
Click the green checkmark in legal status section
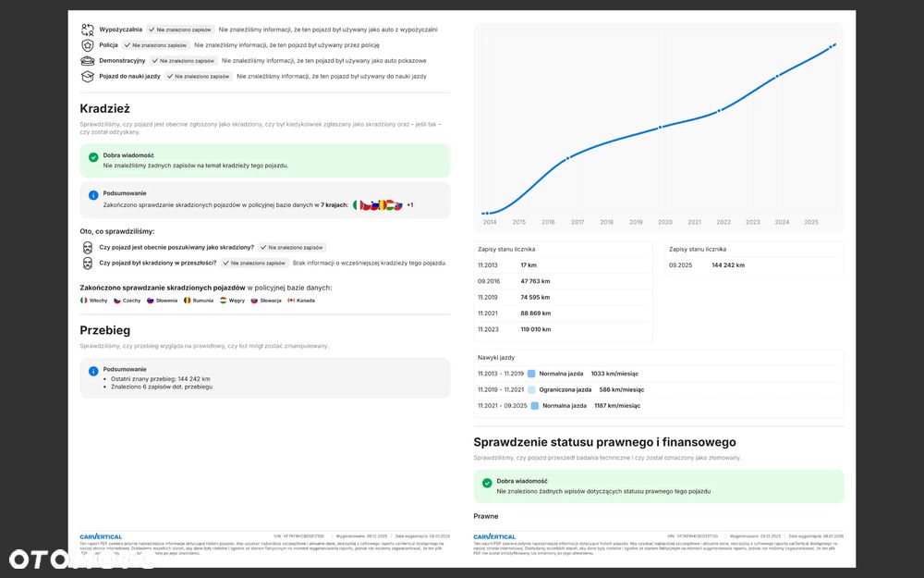coord(487,483)
